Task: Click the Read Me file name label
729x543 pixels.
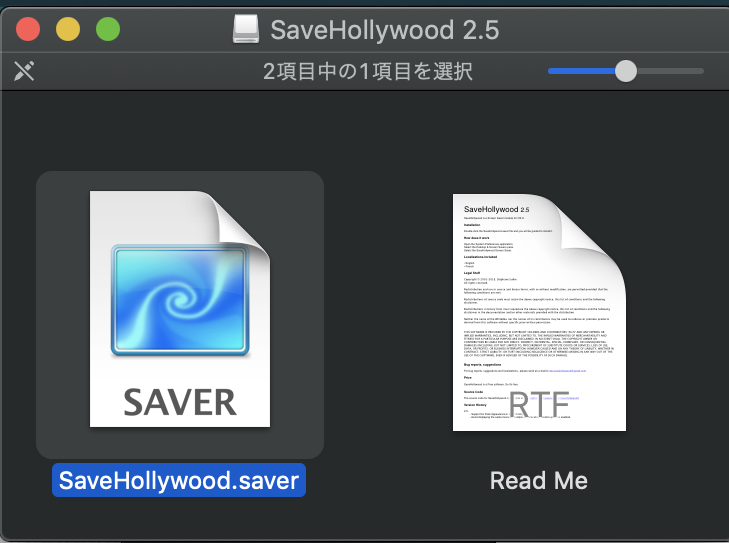Action: point(539,481)
